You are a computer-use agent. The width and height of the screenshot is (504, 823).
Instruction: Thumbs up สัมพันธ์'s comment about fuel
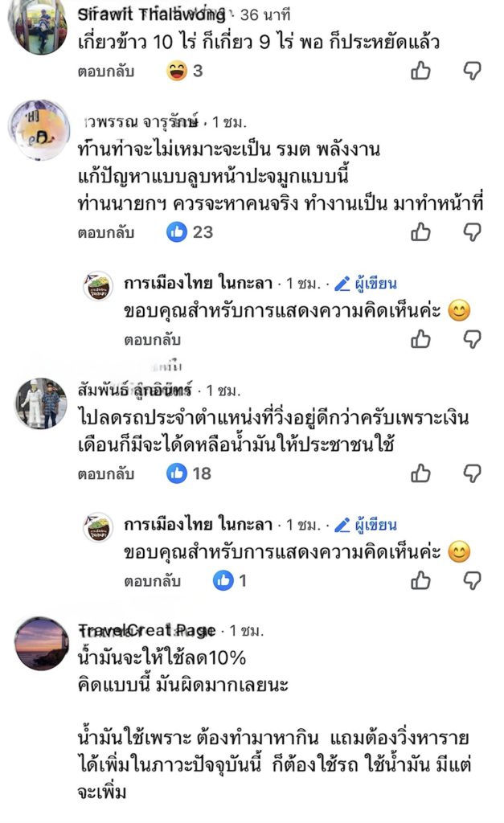coord(420,473)
